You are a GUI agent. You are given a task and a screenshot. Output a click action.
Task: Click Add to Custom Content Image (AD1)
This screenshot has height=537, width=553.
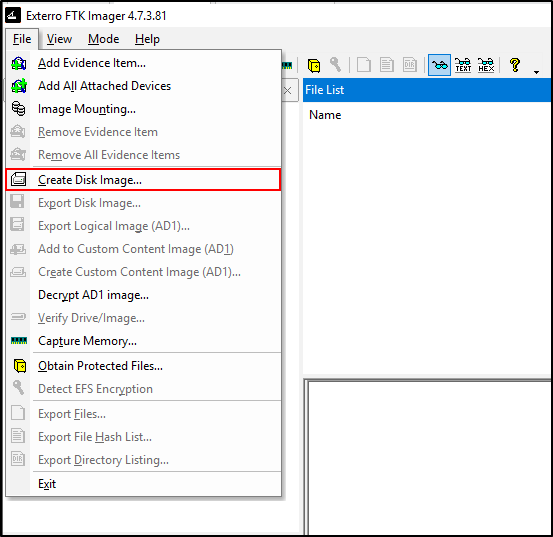coord(144,249)
